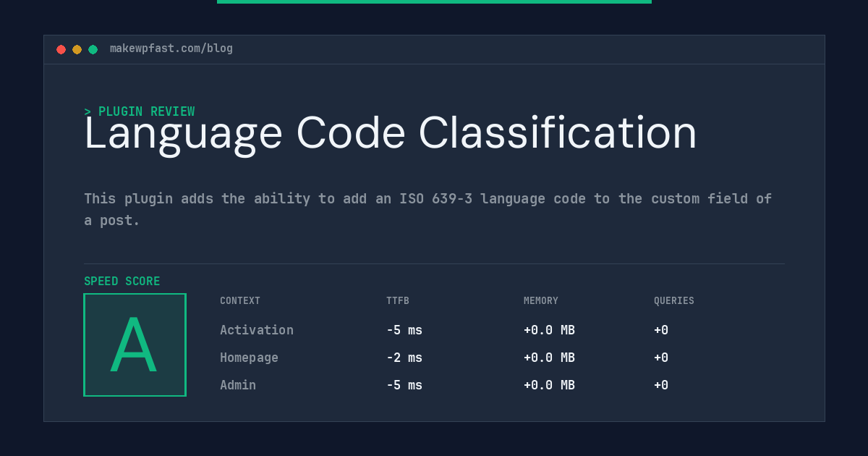Click the Activation TTFB value -5 ms
This screenshot has width=868, height=456.
click(404, 330)
